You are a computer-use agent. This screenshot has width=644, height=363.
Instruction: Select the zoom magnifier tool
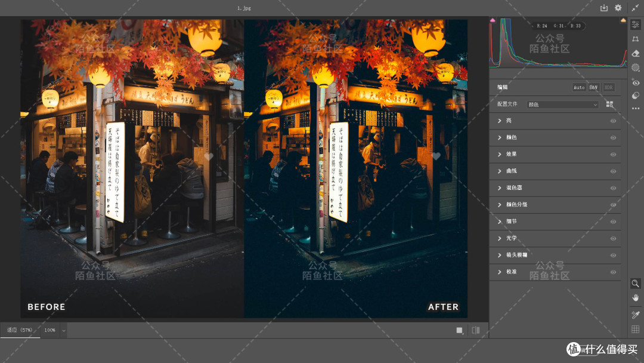[x=636, y=283]
